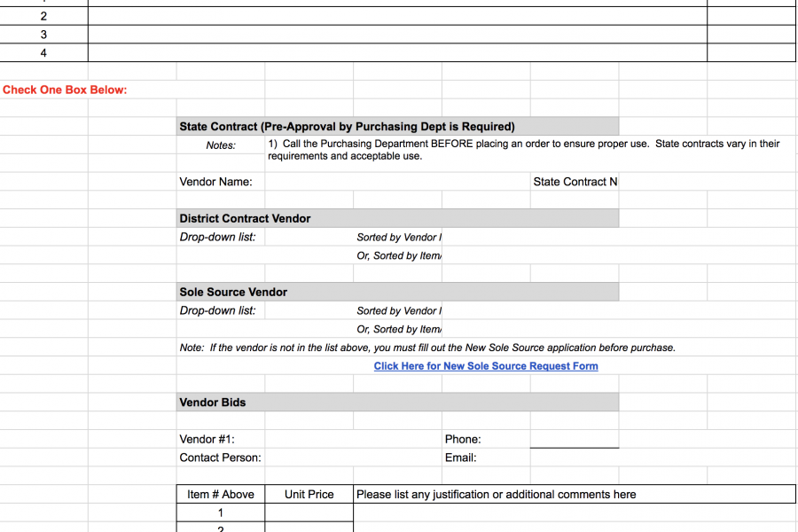The width and height of the screenshot is (798, 532).
Task: Select "Sorted by Vendor" under Sole Source Vendor
Action: coord(399,311)
